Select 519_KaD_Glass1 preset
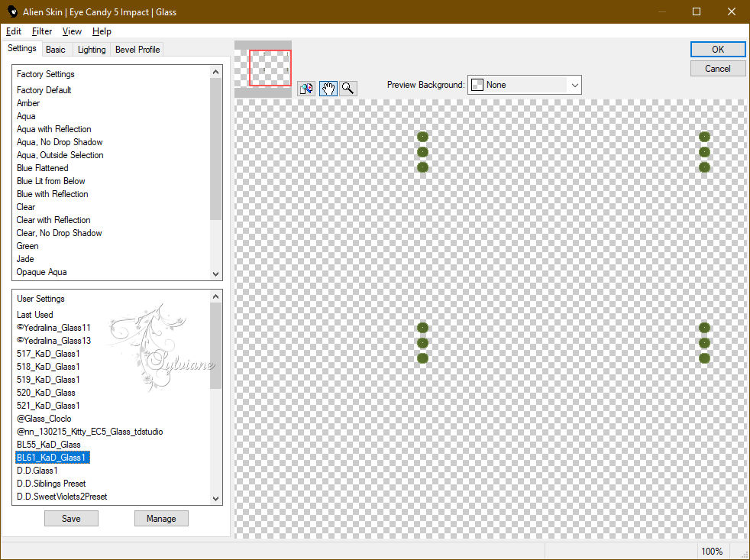 (48, 379)
